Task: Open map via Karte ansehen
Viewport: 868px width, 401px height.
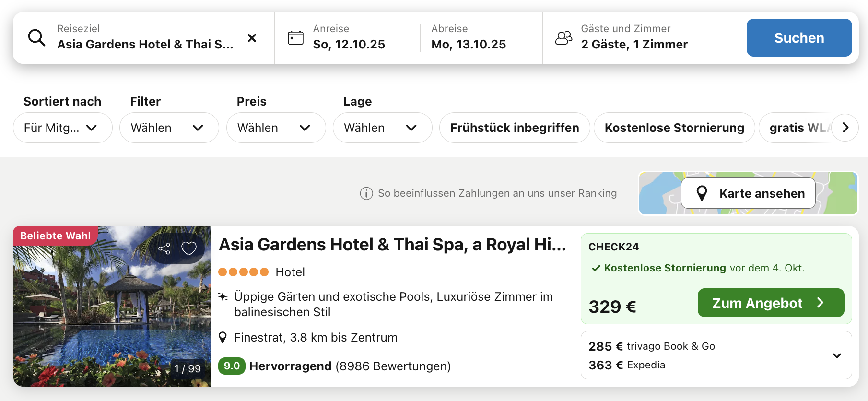Action: click(x=748, y=193)
